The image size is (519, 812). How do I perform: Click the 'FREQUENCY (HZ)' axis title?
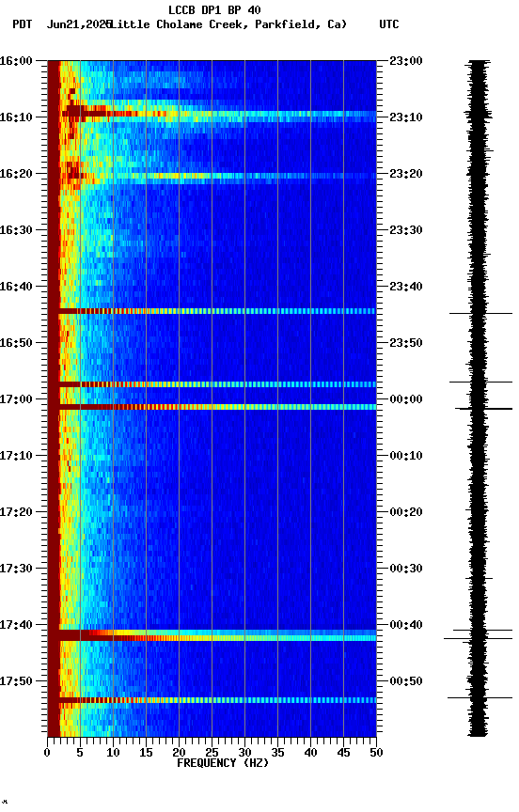click(223, 763)
